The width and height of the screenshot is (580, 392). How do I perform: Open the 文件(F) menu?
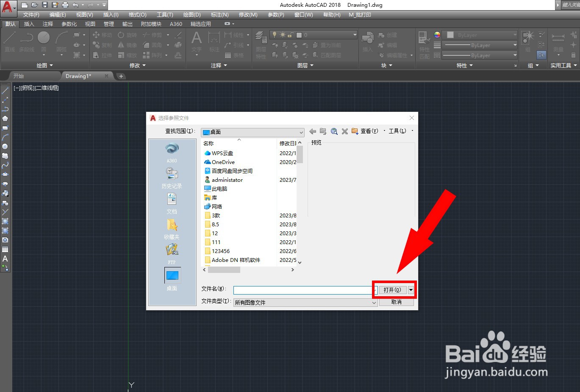(31, 15)
